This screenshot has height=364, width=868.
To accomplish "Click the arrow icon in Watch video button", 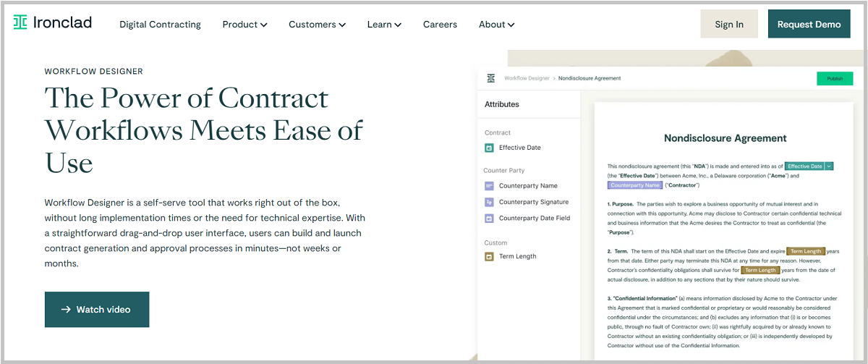I will [x=66, y=310].
